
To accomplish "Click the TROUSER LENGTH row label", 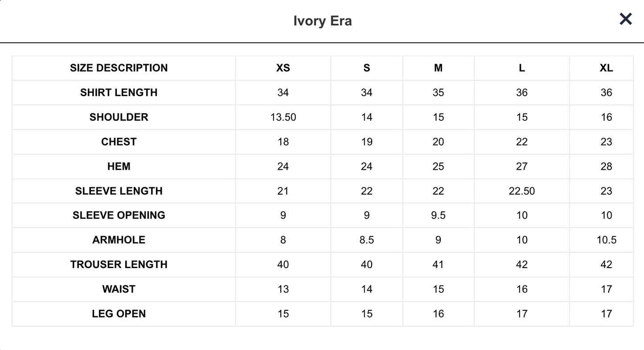I will coord(119,265).
